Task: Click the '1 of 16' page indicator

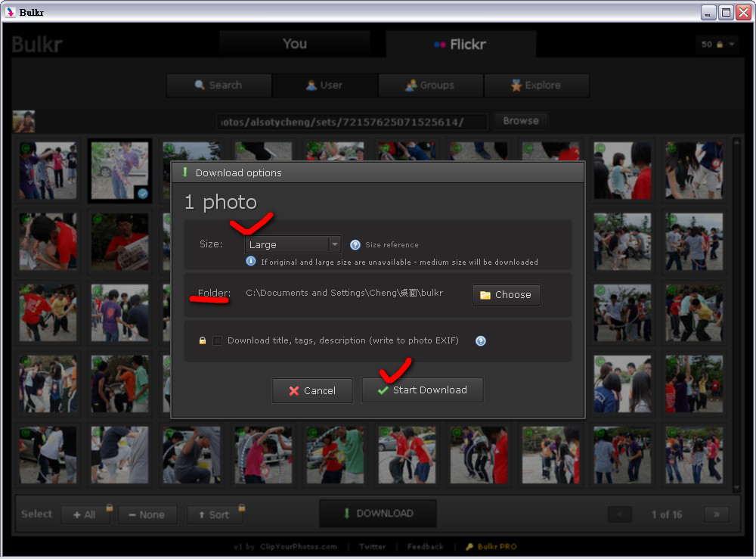Action: pyautogui.click(x=667, y=514)
